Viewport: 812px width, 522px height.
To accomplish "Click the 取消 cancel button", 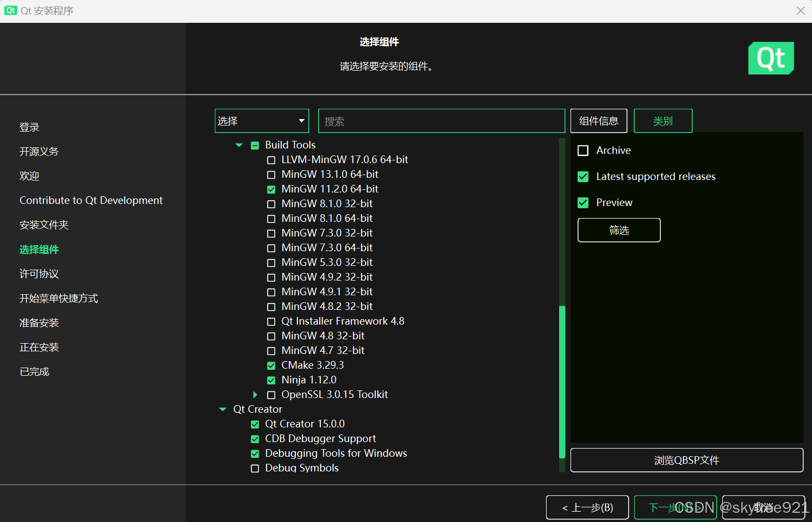I will point(764,507).
